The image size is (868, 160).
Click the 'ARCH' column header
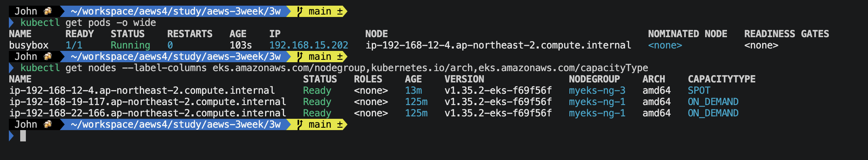coord(654,79)
